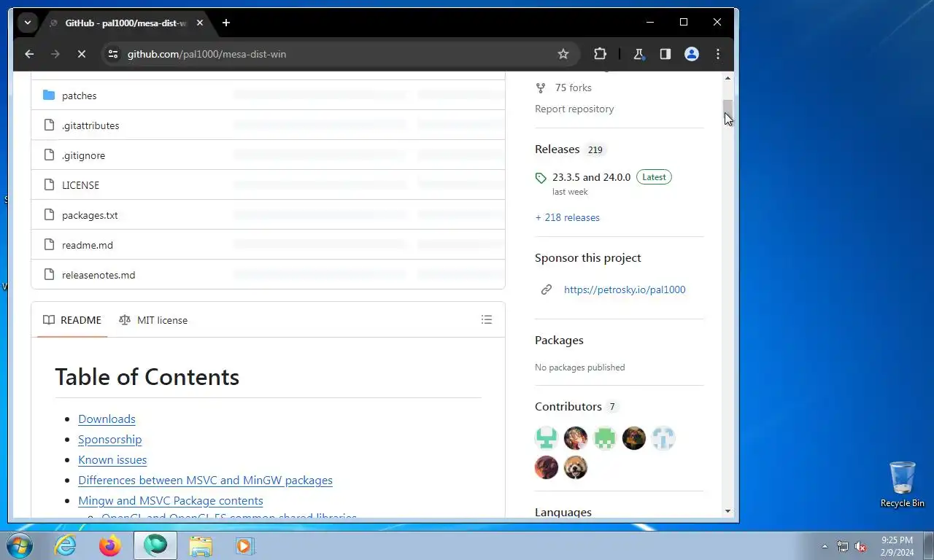Open the second contributor avatar
934x560 pixels.
576,438
